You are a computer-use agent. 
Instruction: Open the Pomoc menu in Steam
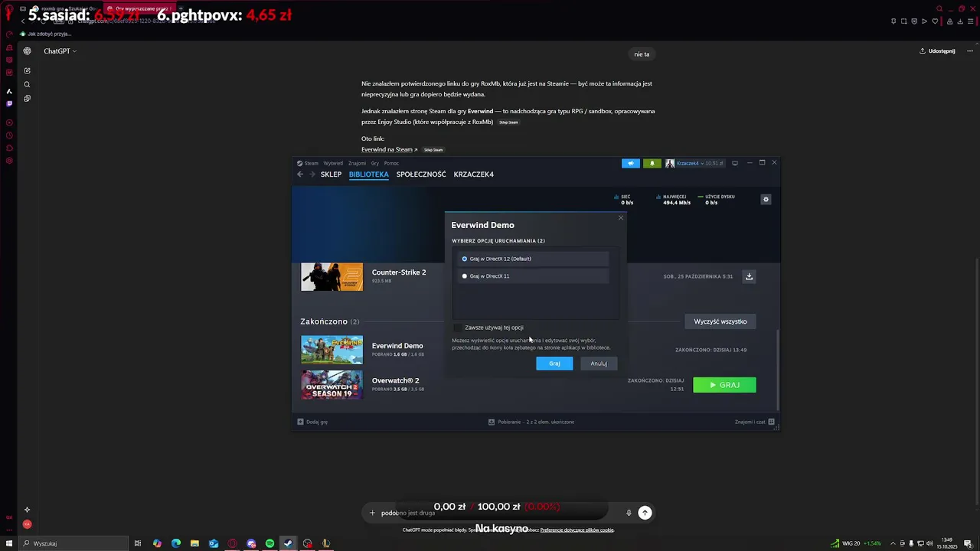(x=391, y=163)
